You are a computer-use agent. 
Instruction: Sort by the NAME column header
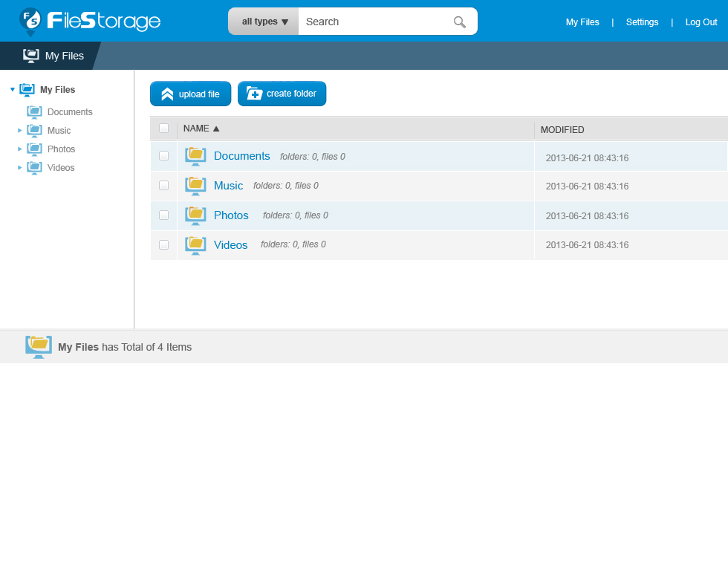(201, 129)
